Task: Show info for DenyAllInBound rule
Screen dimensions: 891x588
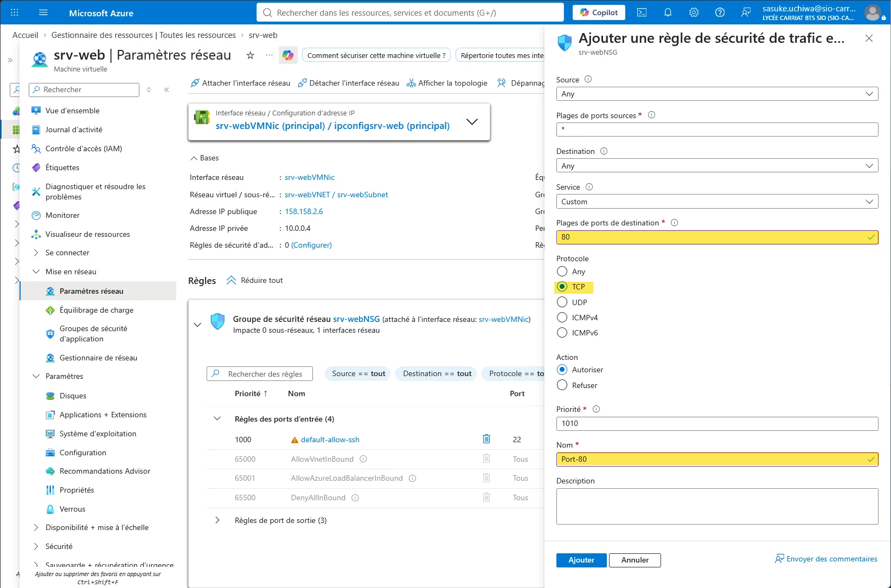Action: coord(355,497)
